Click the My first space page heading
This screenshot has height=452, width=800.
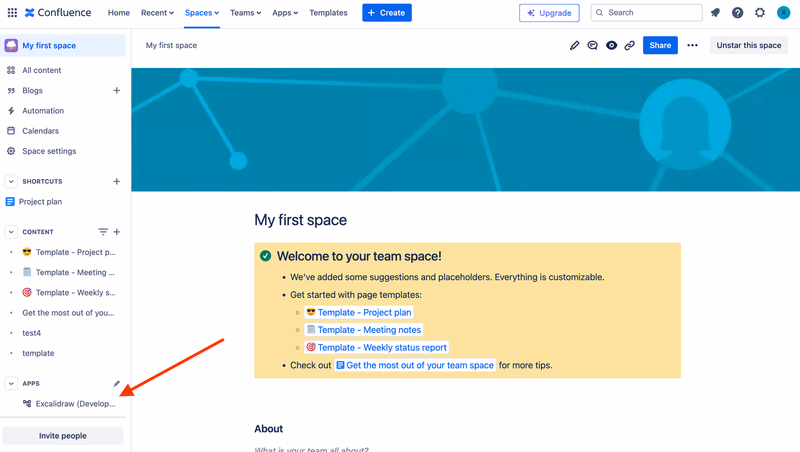click(x=301, y=220)
